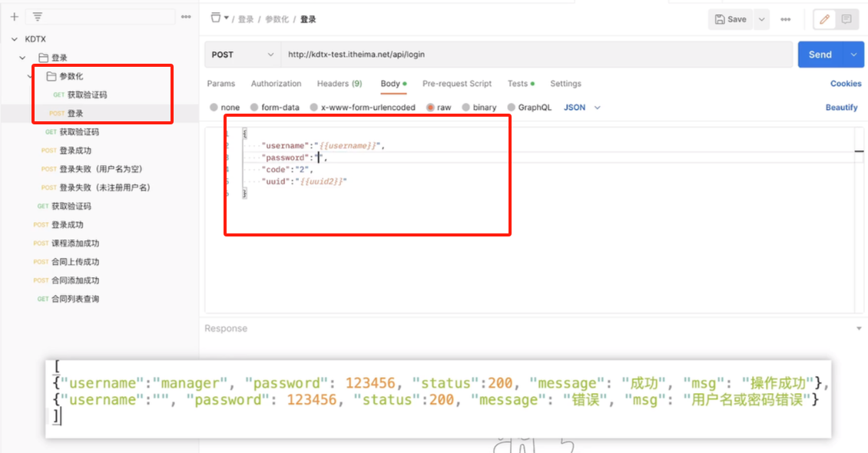Screen dimensions: 868x453
Task: Switch to Headers (9) tab
Action: pyautogui.click(x=340, y=84)
